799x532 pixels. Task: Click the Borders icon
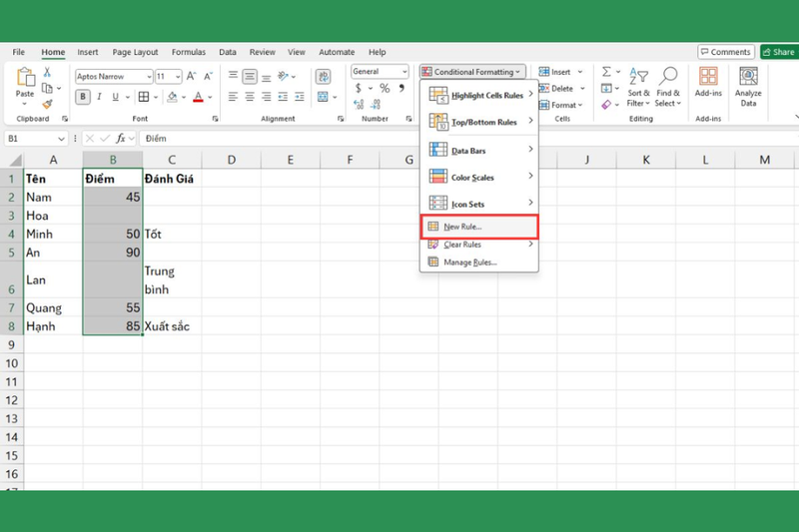pos(144,97)
